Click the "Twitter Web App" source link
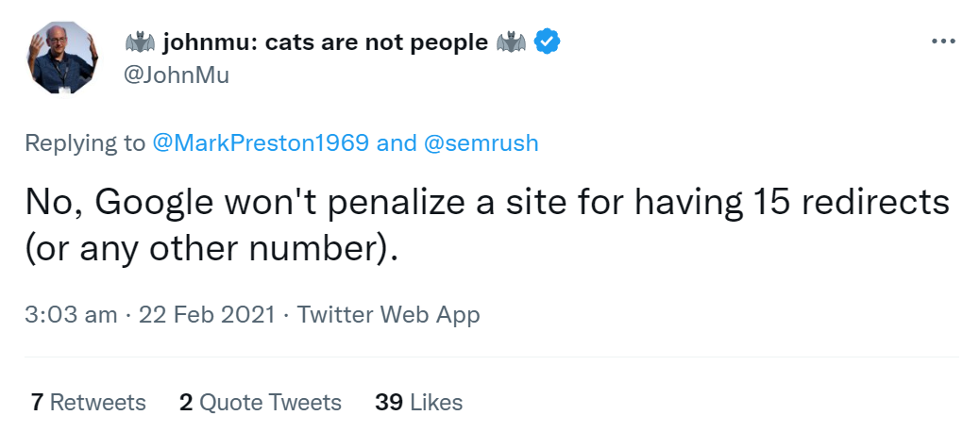980x432 pixels. 388,314
